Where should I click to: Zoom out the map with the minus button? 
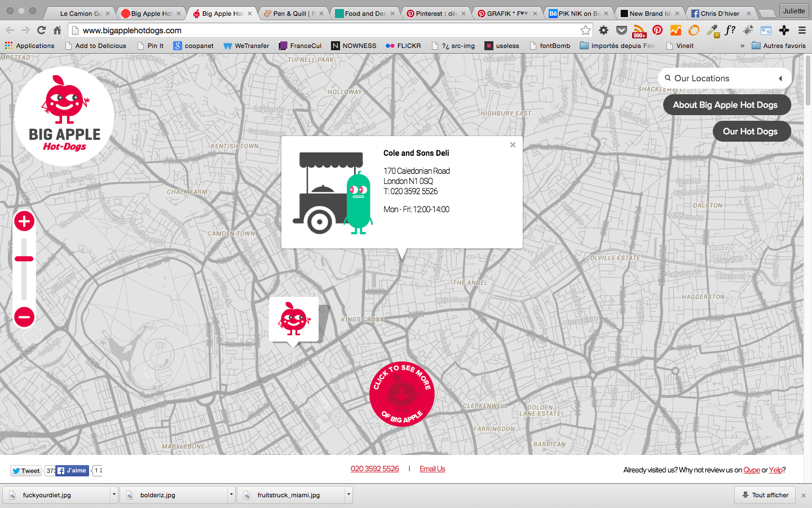[x=24, y=317]
